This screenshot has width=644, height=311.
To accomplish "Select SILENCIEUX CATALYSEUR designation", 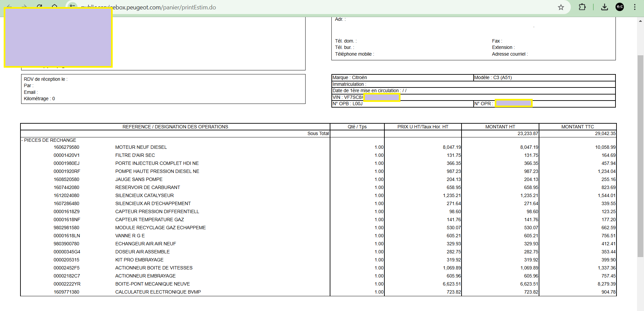I will click(x=145, y=195).
